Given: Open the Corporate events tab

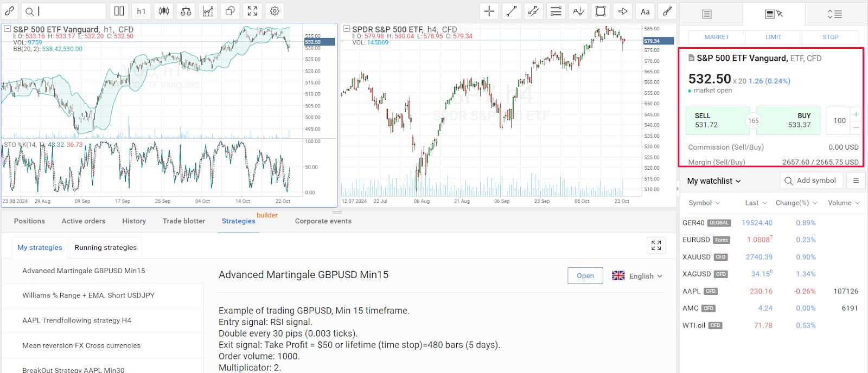Looking at the screenshot, I should 323,221.
